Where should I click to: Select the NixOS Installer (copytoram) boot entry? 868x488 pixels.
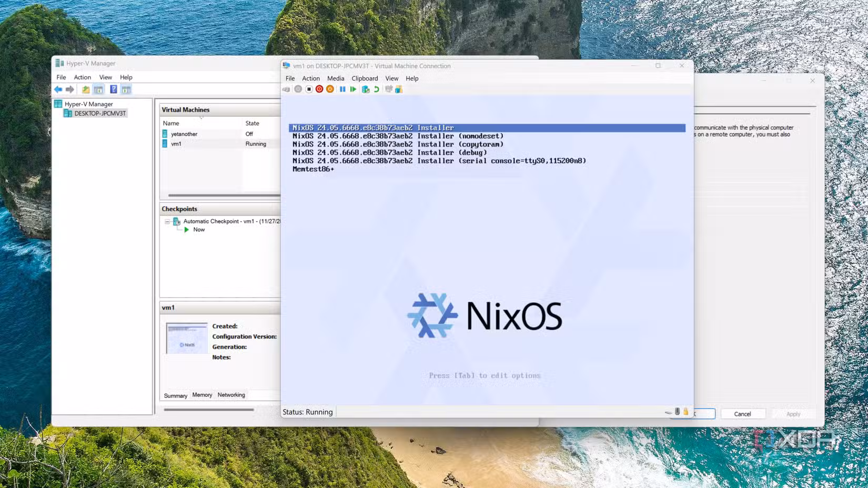click(x=398, y=144)
